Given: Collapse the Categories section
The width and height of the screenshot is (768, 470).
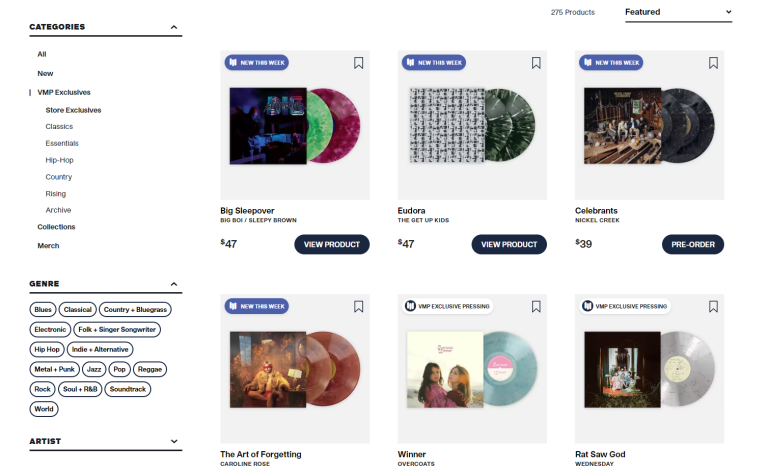Looking at the screenshot, I should [x=175, y=27].
